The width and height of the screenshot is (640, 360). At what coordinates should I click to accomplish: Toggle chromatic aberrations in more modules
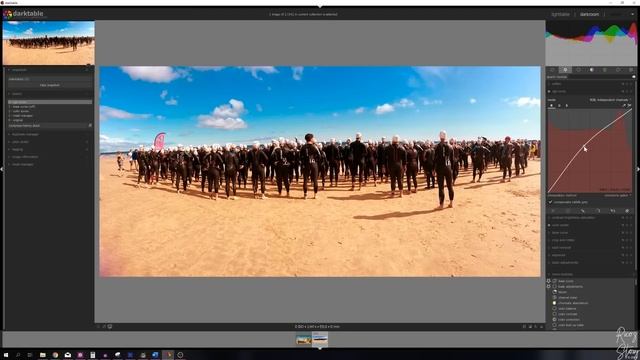point(570,303)
